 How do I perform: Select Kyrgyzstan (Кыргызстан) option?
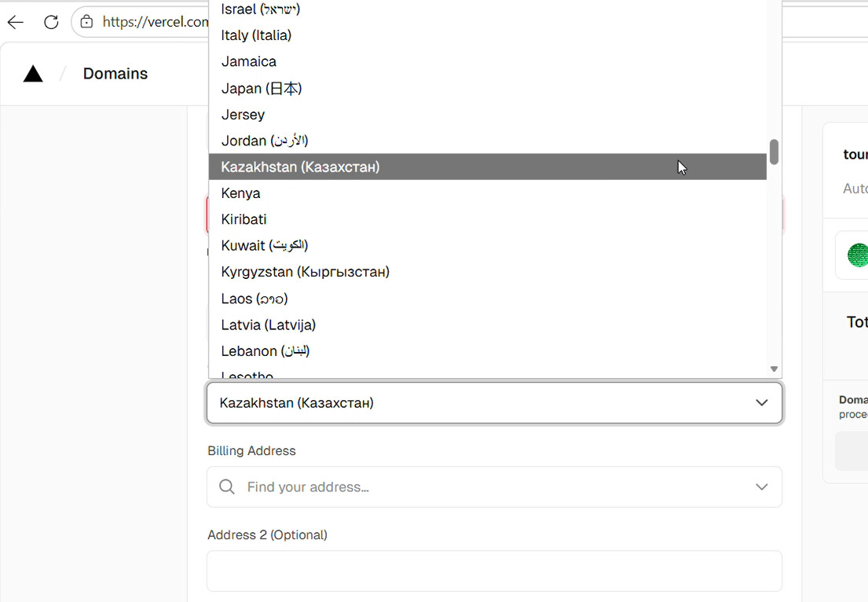488,272
